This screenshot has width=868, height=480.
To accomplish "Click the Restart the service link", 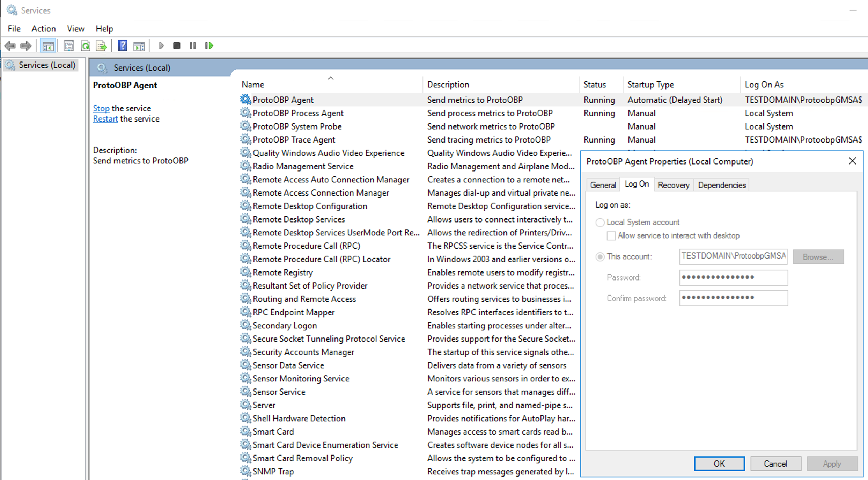I will point(105,119).
